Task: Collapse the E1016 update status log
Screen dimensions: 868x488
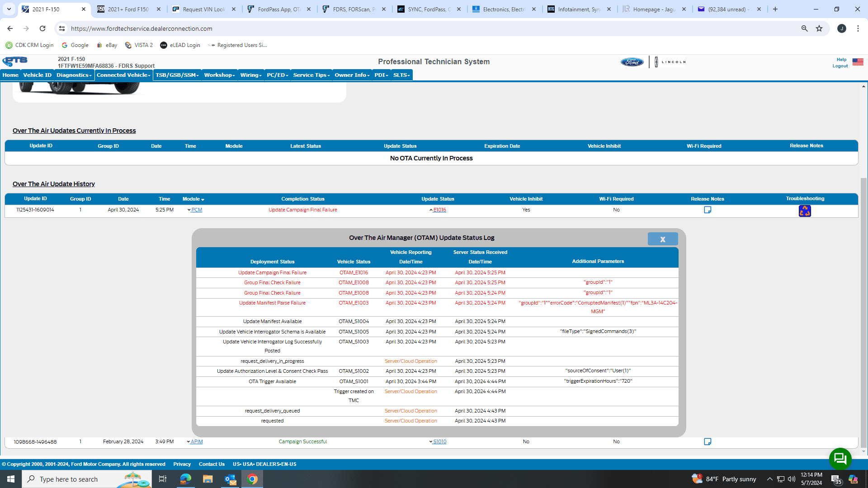Action: coord(438,210)
